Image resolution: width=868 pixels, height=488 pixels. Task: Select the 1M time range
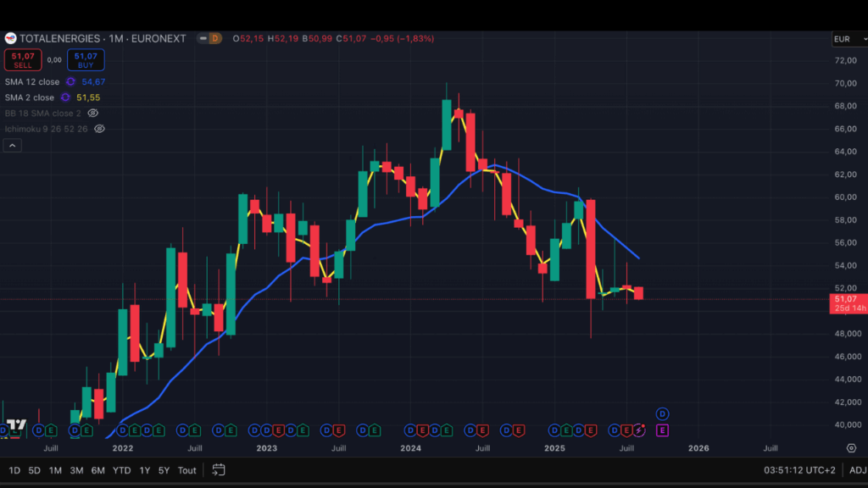[x=55, y=470]
